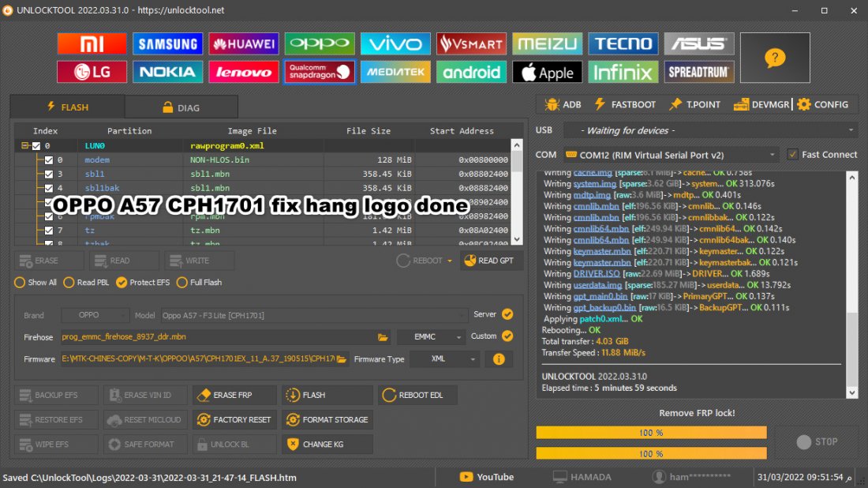The image size is (868, 488).
Task: Click the READ GPT button
Action: point(489,261)
